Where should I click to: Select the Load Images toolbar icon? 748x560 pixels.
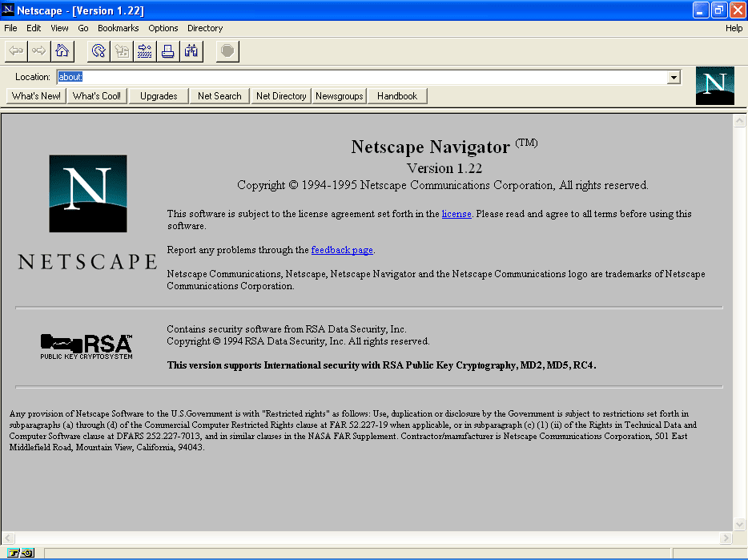[121, 50]
